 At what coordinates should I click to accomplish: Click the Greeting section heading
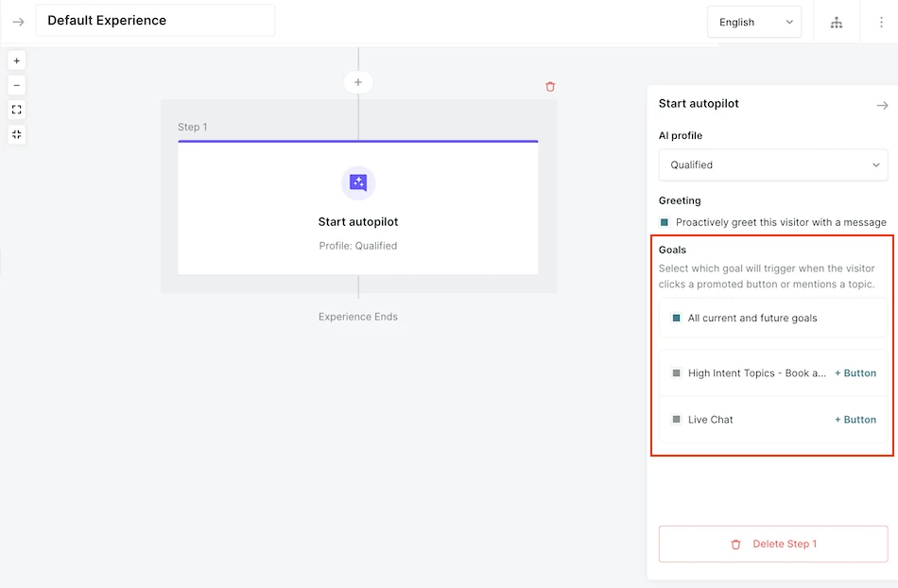pyautogui.click(x=680, y=200)
